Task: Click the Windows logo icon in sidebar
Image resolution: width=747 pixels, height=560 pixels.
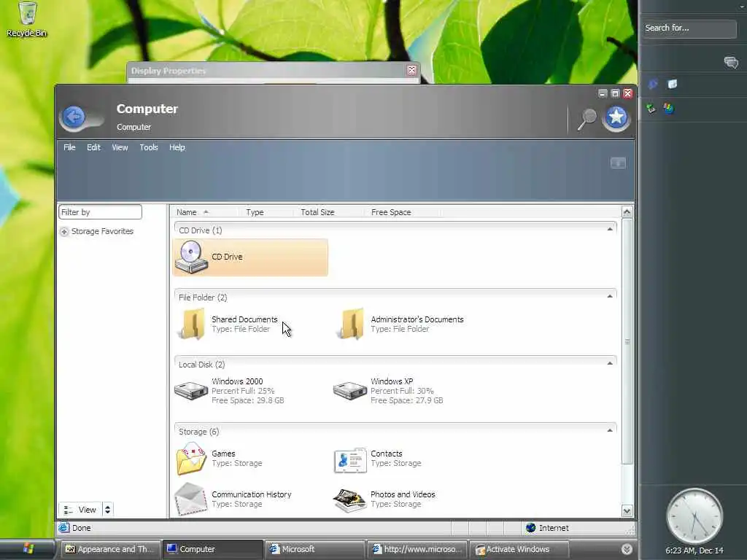Action: coord(670,109)
